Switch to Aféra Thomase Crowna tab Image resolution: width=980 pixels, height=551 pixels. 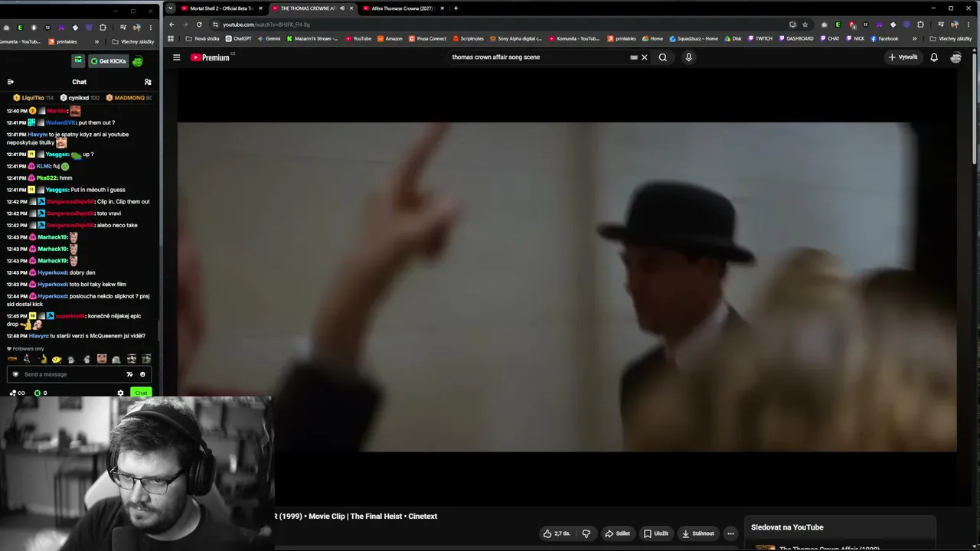pos(403,8)
